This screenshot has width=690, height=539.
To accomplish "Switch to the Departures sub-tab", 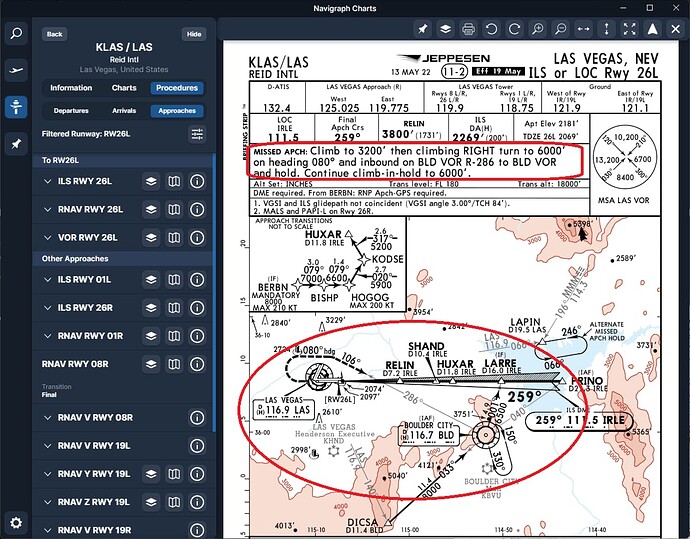I will [x=71, y=110].
